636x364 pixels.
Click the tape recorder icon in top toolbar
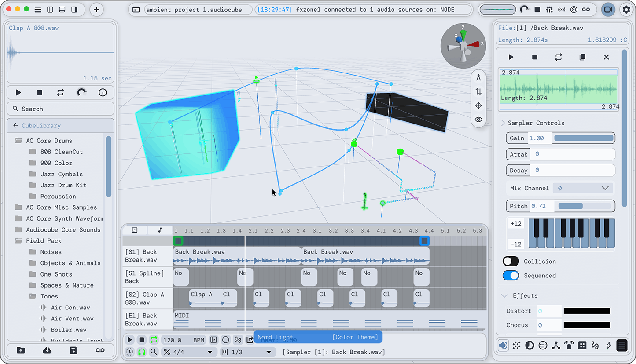tap(586, 9)
